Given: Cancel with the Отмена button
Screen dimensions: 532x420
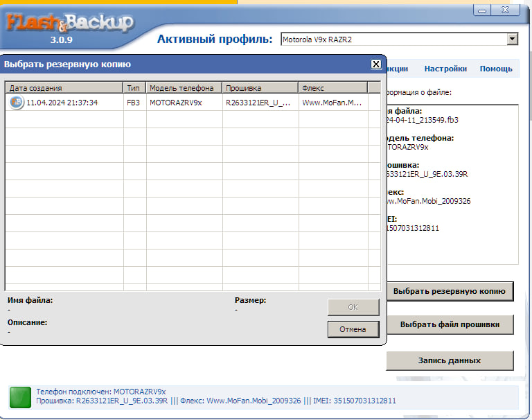Looking at the screenshot, I should [x=353, y=329].
